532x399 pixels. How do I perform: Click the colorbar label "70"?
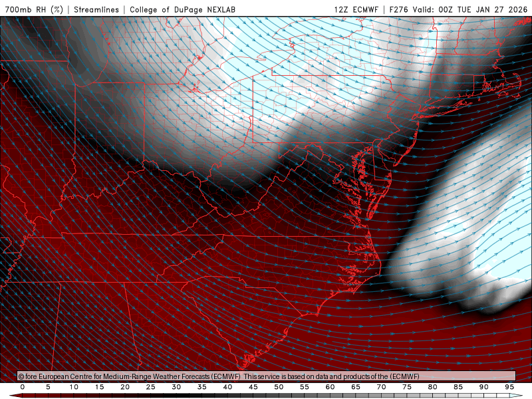(381, 387)
